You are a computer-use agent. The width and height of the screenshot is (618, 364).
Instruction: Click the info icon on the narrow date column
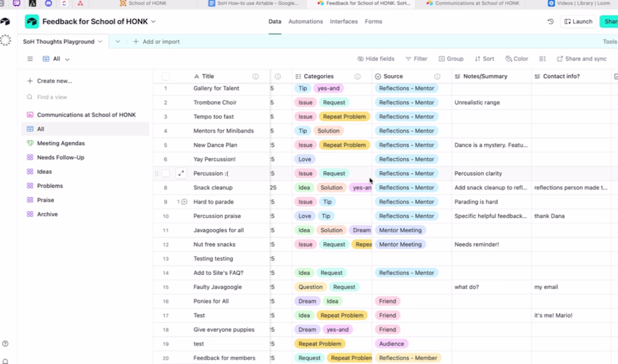pyautogui.click(x=278, y=76)
